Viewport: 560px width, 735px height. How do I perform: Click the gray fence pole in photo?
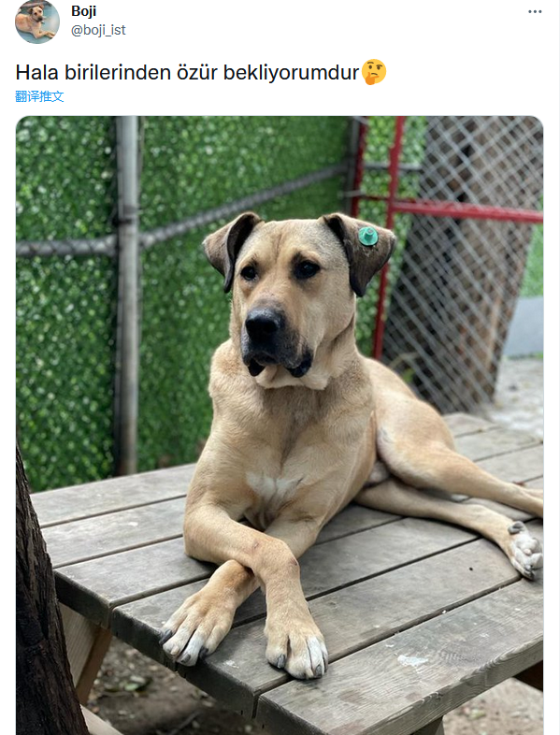127,295
